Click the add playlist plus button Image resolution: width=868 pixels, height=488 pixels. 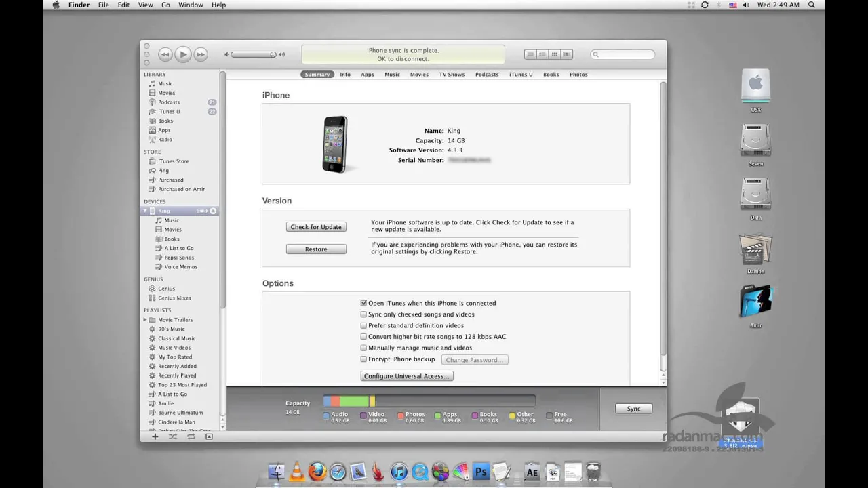tap(155, 436)
